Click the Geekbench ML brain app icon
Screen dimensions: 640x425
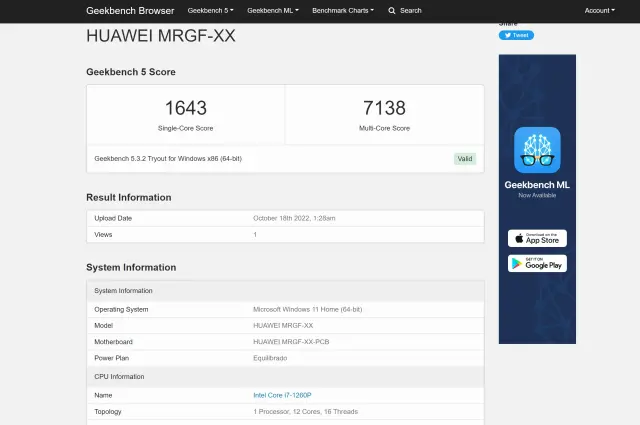click(x=537, y=149)
